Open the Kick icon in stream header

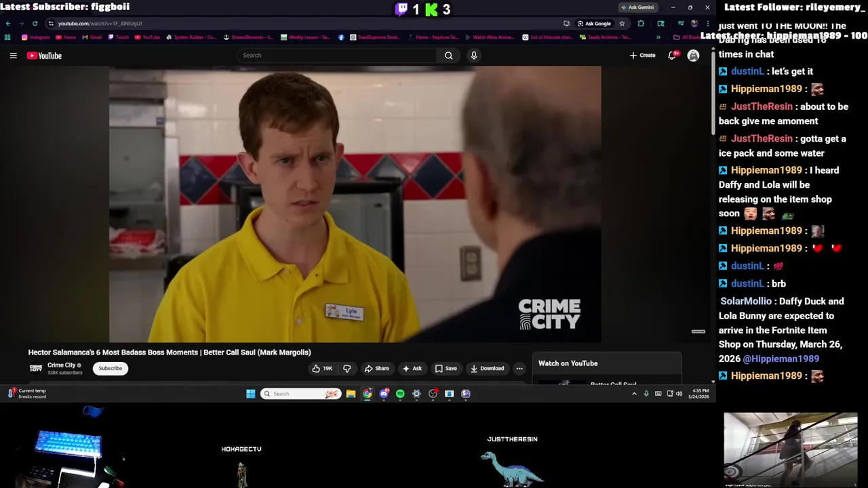[431, 9]
